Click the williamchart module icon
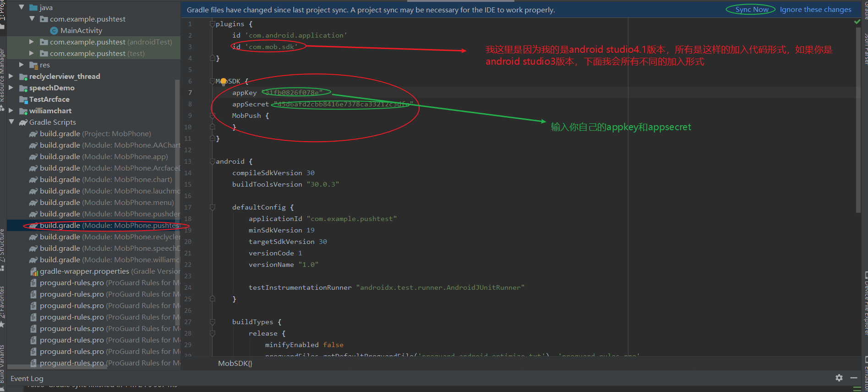Screen dimensions: 868x392 pyautogui.click(x=23, y=111)
